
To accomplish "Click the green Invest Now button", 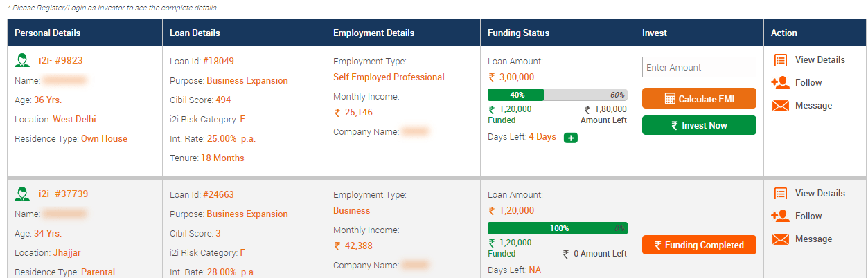I will pos(699,125).
